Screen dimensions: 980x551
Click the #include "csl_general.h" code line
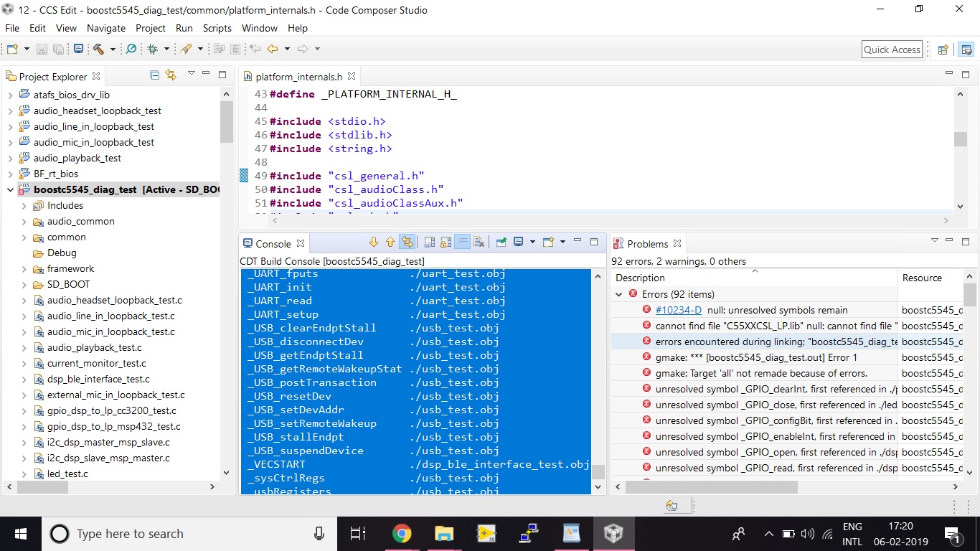coord(347,176)
